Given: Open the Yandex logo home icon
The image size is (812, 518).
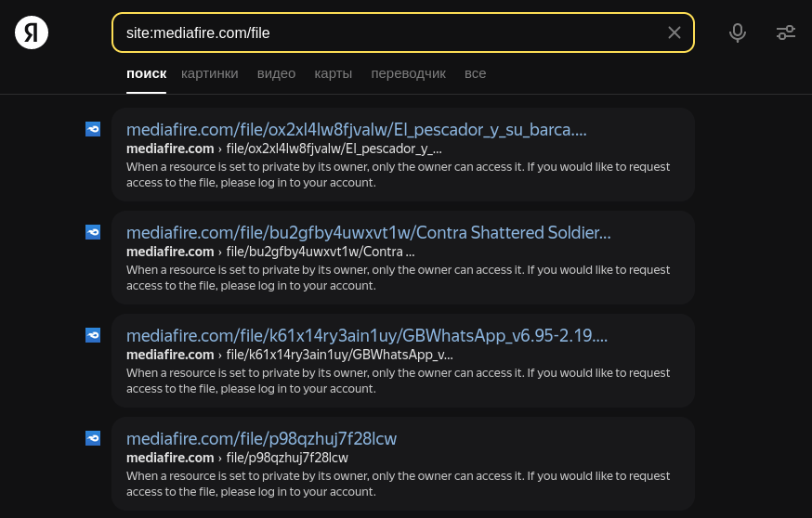Looking at the screenshot, I should [32, 32].
